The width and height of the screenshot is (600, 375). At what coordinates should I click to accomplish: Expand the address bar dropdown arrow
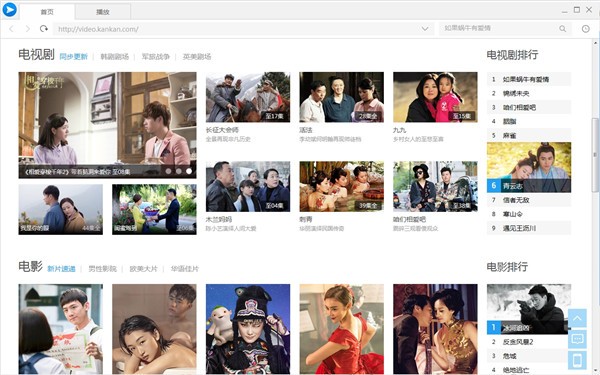tap(425, 29)
